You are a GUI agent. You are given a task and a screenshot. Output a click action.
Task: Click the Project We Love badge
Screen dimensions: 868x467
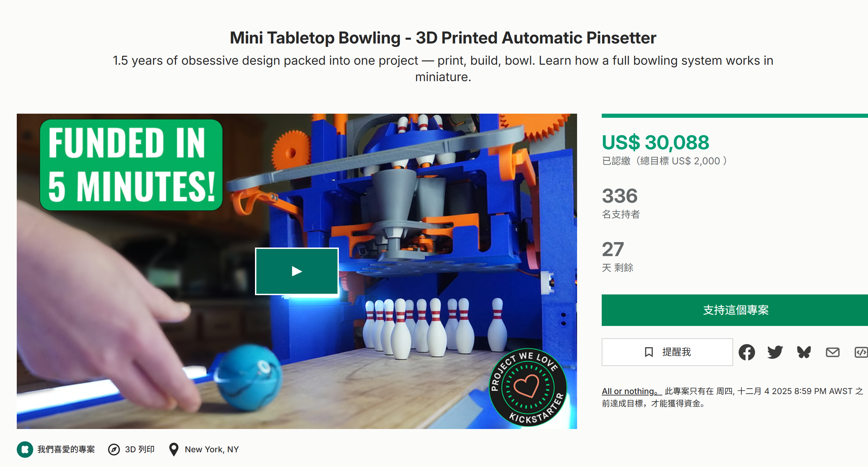528,387
